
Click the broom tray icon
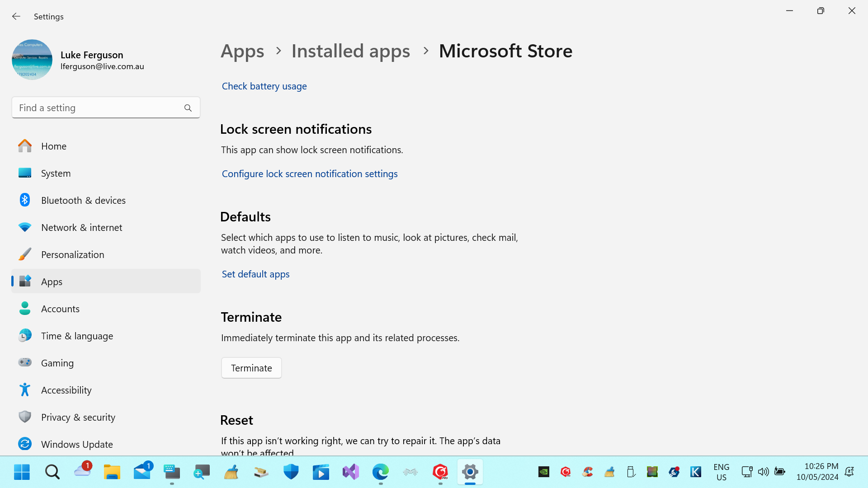pyautogui.click(x=609, y=472)
